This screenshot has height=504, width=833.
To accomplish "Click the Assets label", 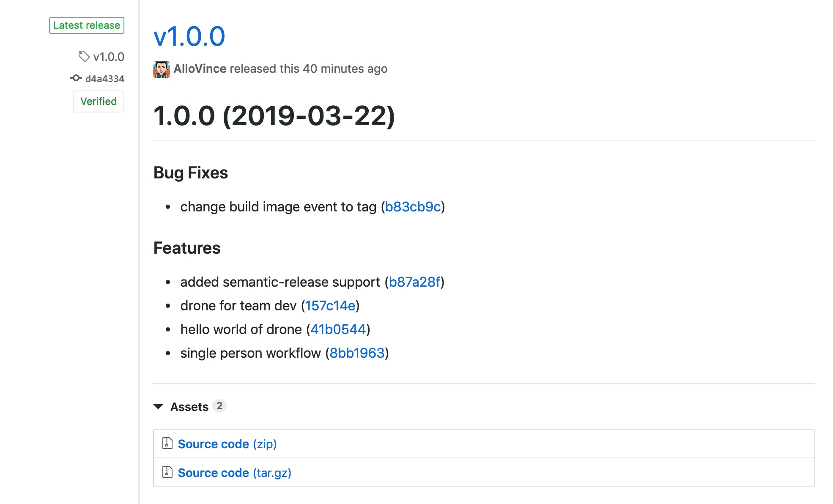I will [189, 406].
